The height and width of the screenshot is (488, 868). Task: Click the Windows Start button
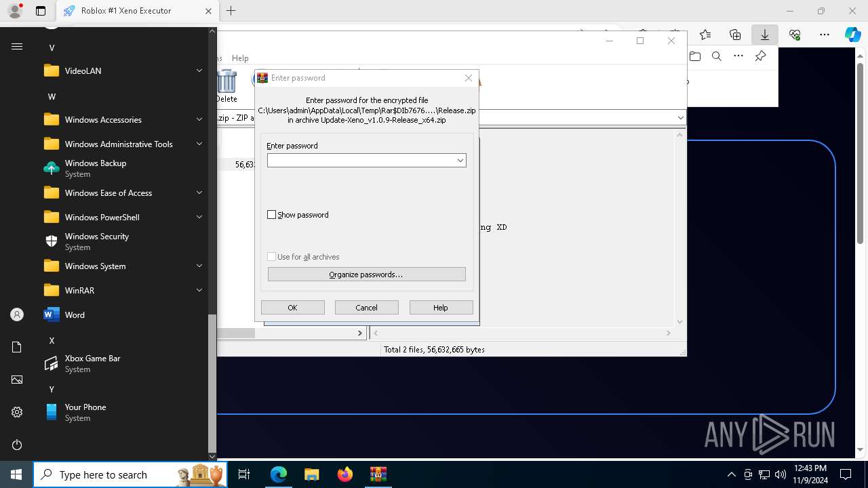pos(16,474)
